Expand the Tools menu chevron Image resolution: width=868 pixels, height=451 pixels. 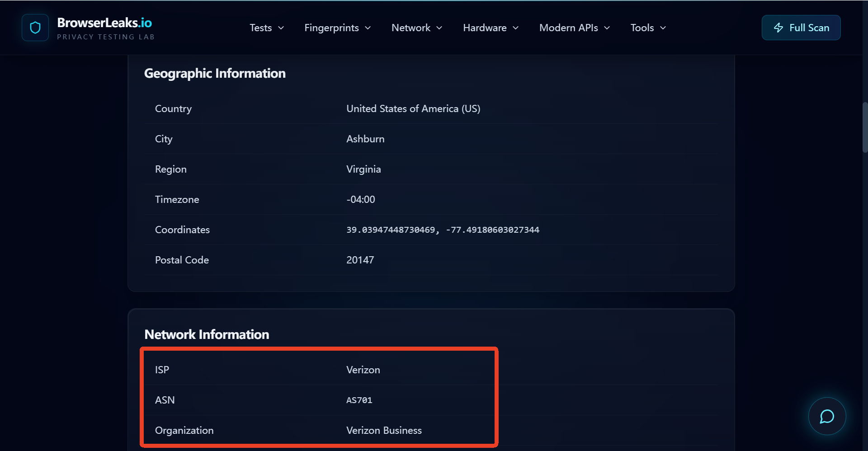(x=663, y=28)
